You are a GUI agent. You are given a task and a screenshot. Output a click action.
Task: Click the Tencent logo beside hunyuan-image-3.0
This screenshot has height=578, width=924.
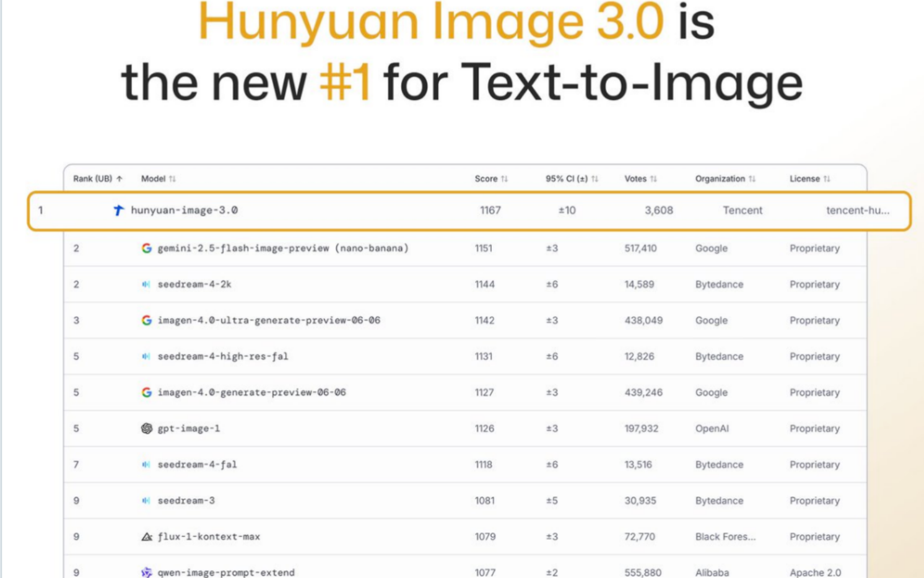point(118,211)
